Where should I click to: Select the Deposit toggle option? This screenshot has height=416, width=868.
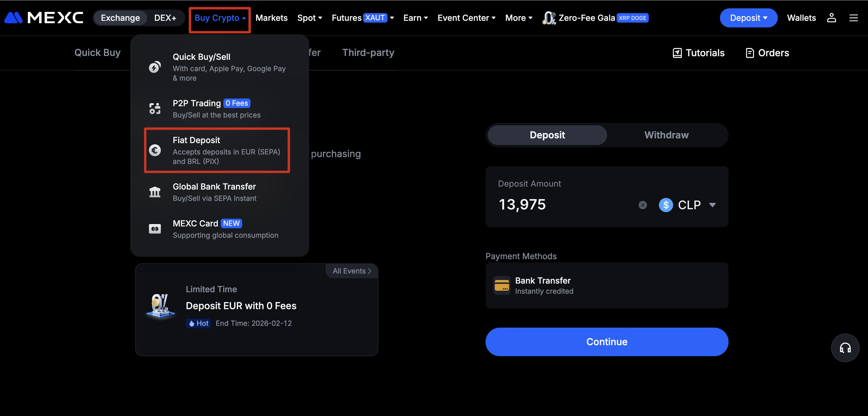click(547, 135)
